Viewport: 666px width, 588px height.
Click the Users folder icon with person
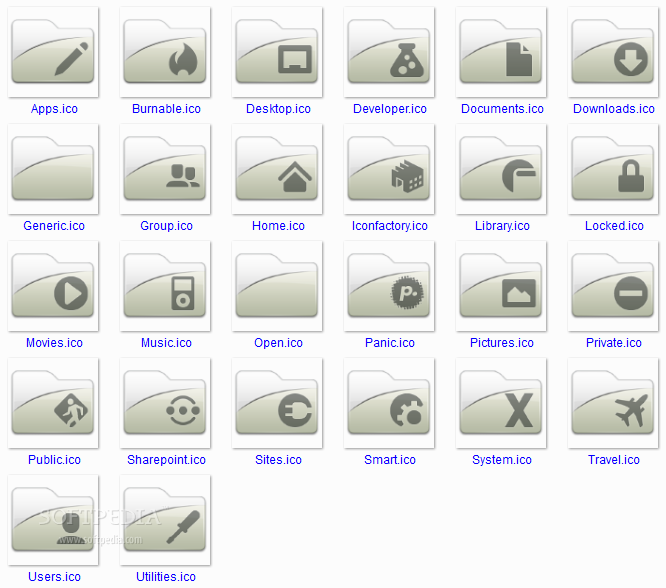53,520
